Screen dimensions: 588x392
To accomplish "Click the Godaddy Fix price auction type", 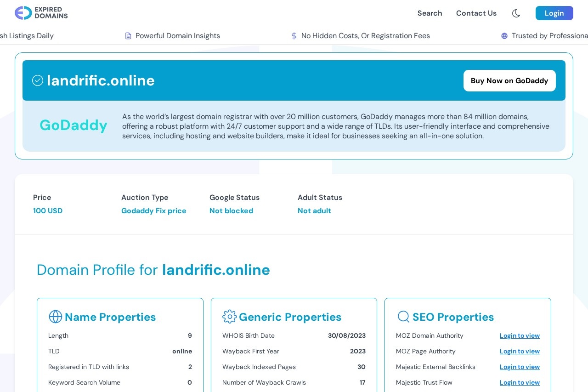I will (153, 211).
